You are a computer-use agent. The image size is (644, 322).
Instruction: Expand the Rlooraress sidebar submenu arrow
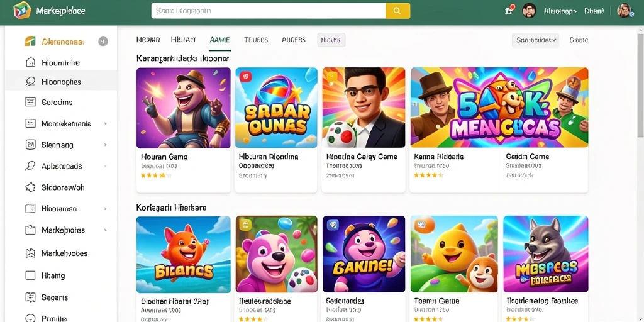coord(105,209)
